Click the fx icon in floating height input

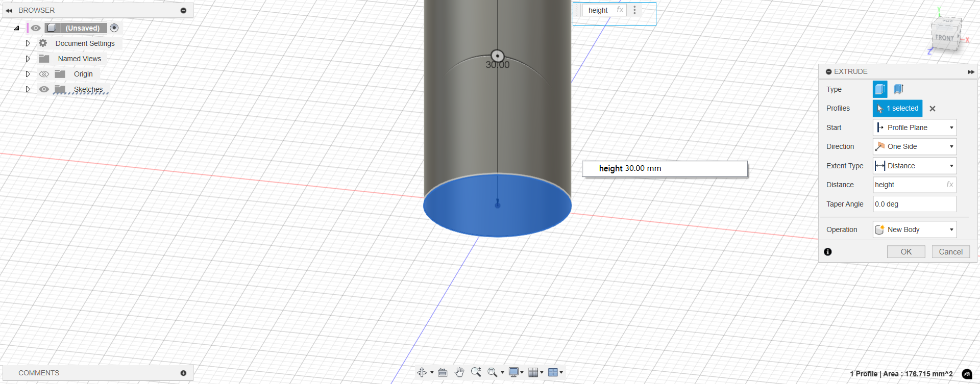620,10
